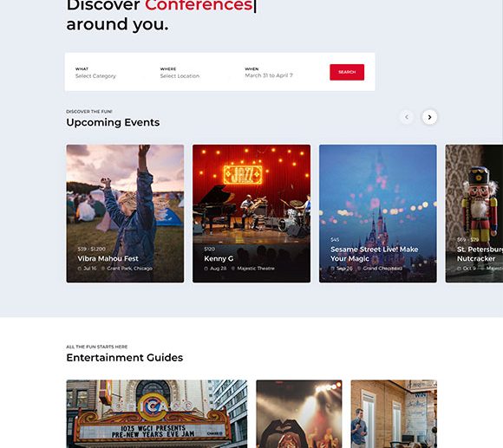Click the red Search button
Viewport: 503px width, 448px height.
[x=347, y=72]
